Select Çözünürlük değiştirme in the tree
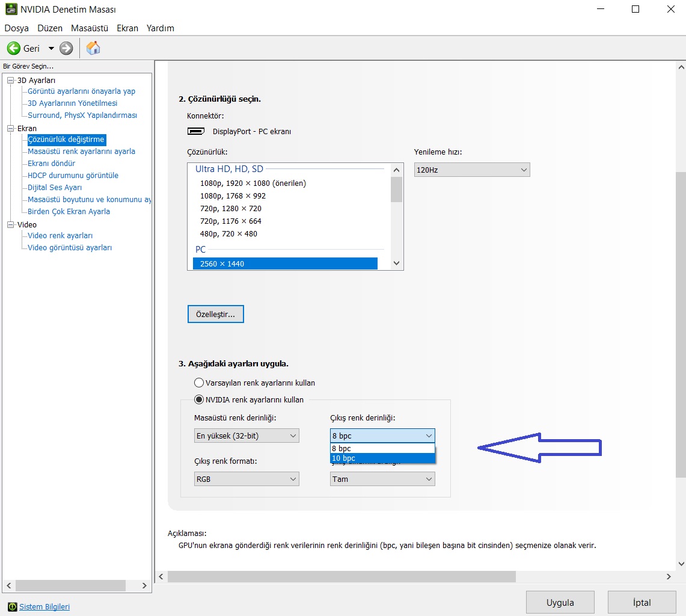The image size is (686, 616). click(67, 139)
